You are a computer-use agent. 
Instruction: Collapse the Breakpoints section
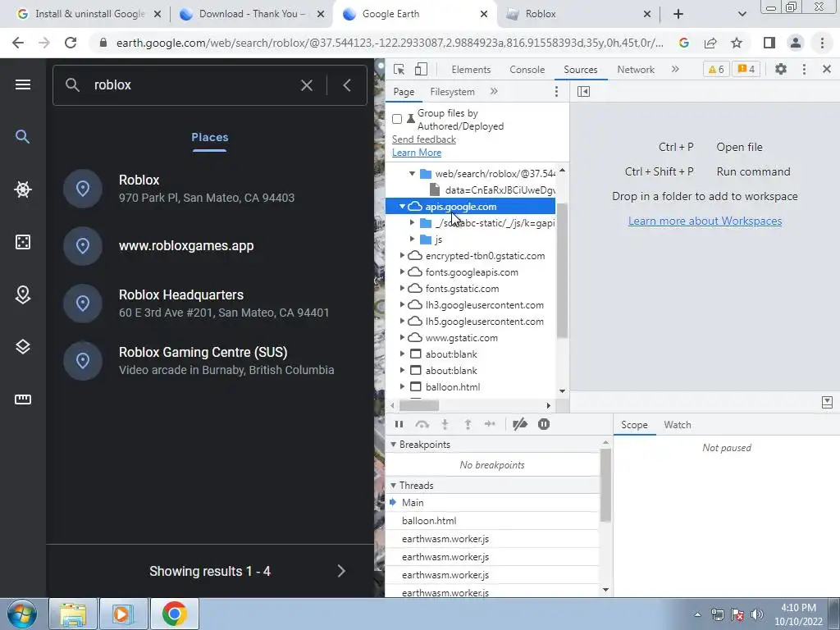click(x=393, y=445)
